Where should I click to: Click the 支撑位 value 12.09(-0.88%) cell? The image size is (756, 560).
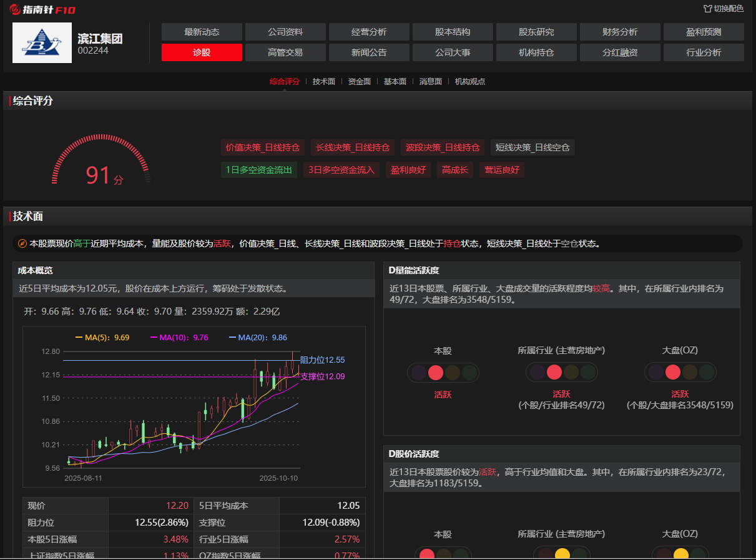click(322, 523)
